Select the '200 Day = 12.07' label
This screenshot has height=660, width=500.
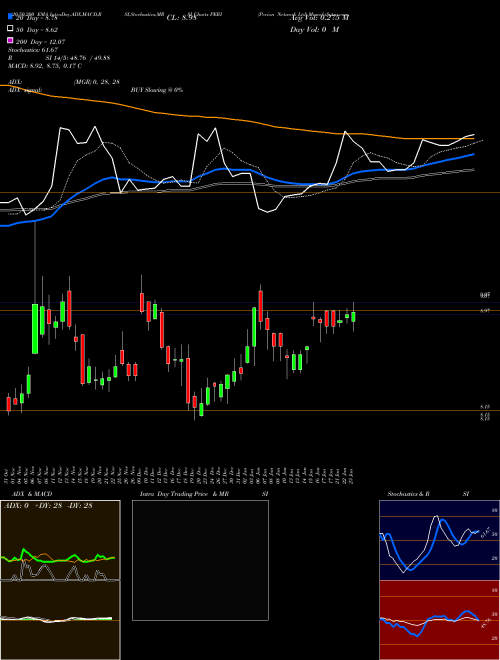tap(40, 42)
